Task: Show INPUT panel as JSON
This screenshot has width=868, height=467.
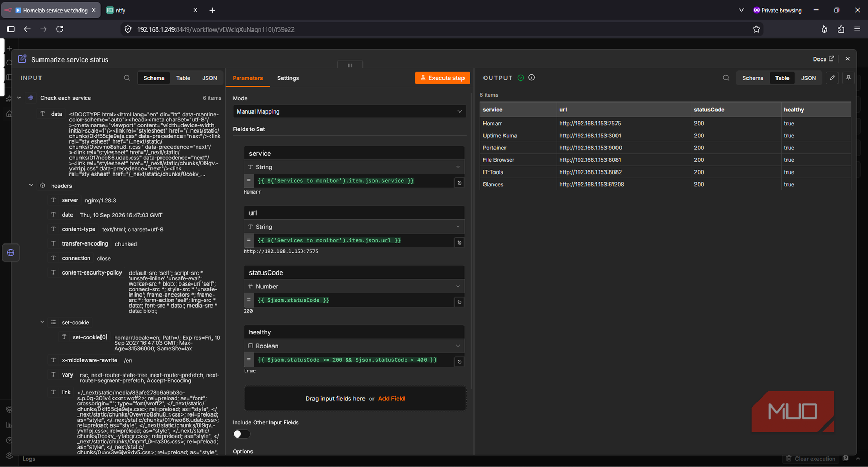Action: [209, 78]
